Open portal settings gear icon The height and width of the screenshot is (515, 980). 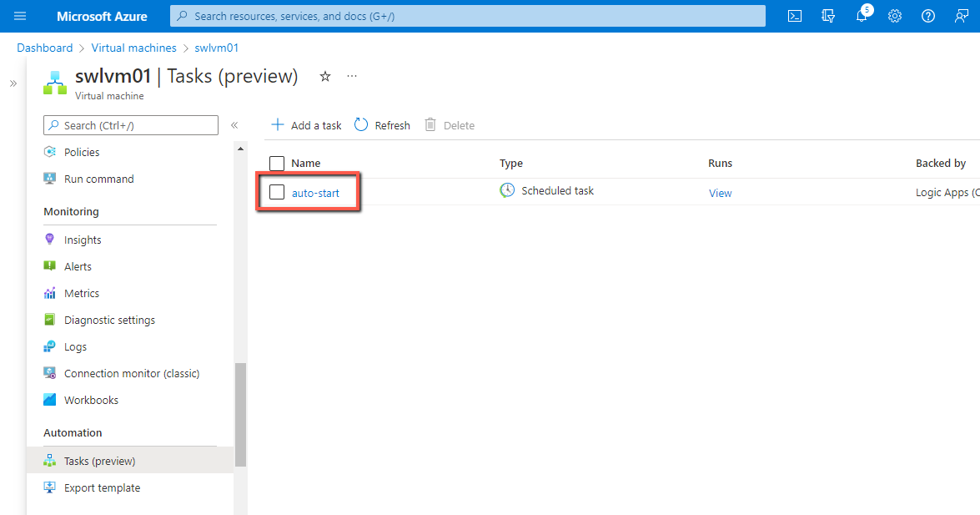pyautogui.click(x=895, y=16)
